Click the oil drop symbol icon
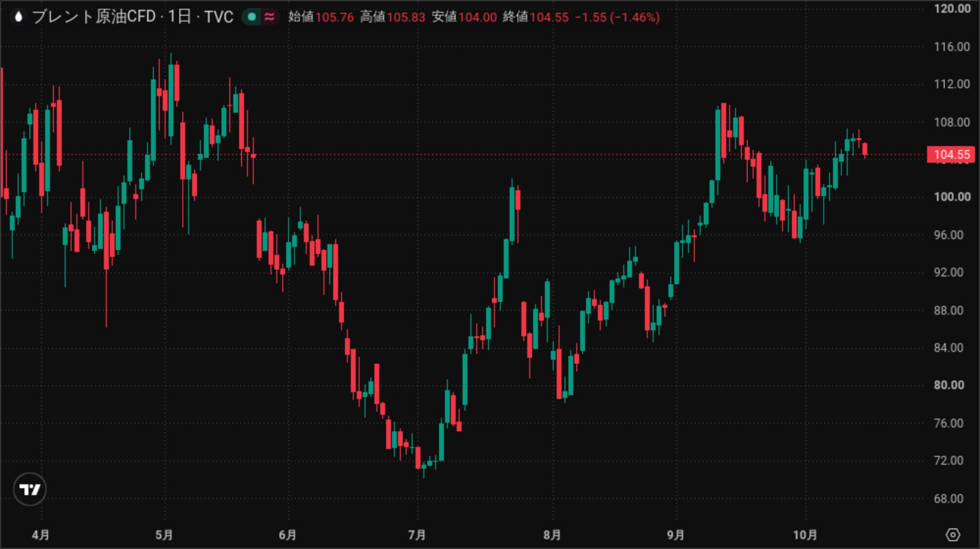 click(19, 17)
